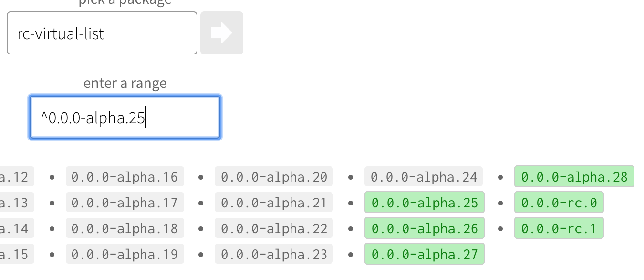Click the 0.0.0-alpha.18 version chip

click(x=125, y=228)
